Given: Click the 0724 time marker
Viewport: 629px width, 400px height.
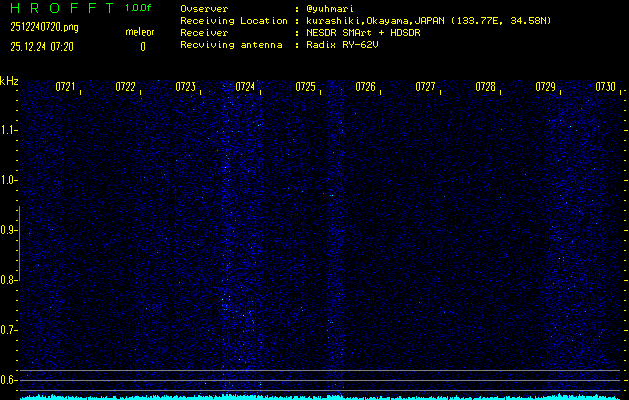Looking at the screenshot, I should coord(245,87).
